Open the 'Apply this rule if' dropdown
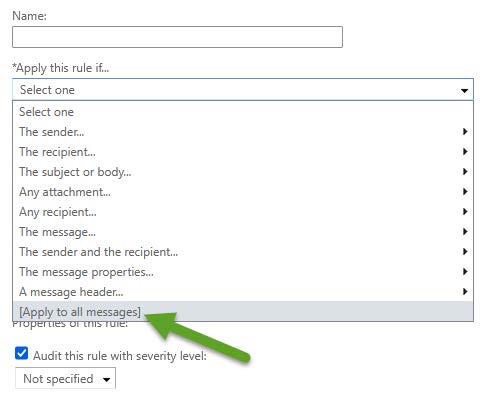501x405 pixels. pos(243,90)
